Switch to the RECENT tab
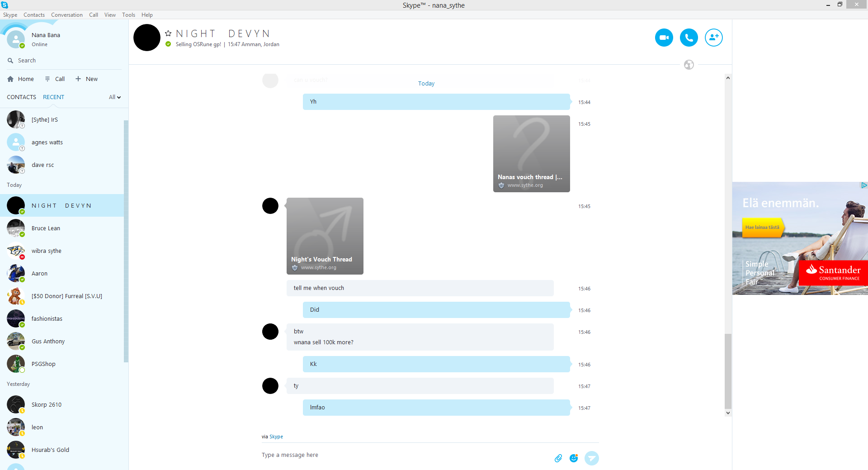Screen dimensions: 868x470 (x=53, y=97)
